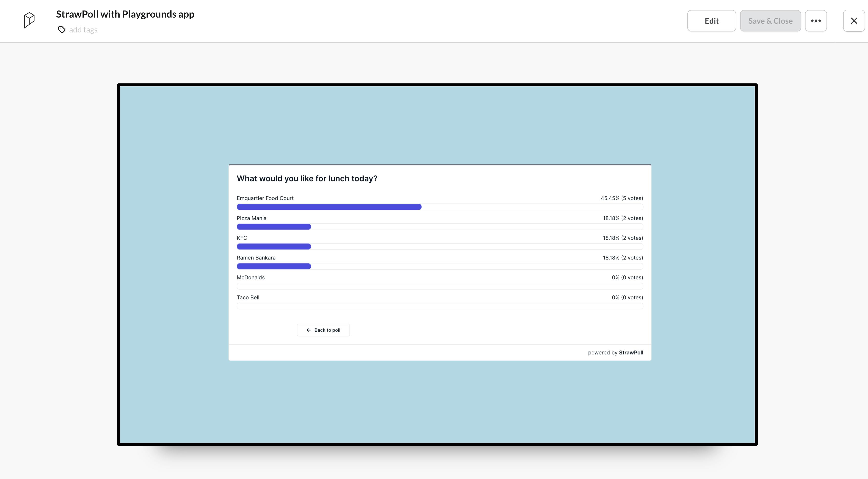Click the Emquartier Food Court progress bar
This screenshot has width=868, height=479.
pyautogui.click(x=329, y=207)
